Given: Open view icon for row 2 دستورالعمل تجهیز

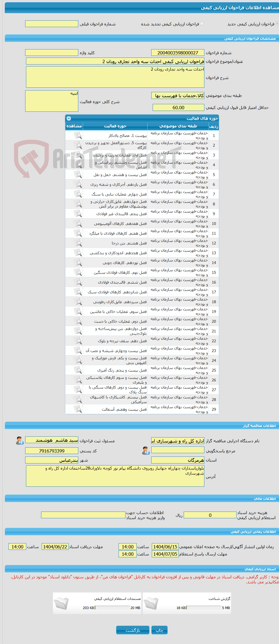Looking at the screenshot, I should 78,145.
